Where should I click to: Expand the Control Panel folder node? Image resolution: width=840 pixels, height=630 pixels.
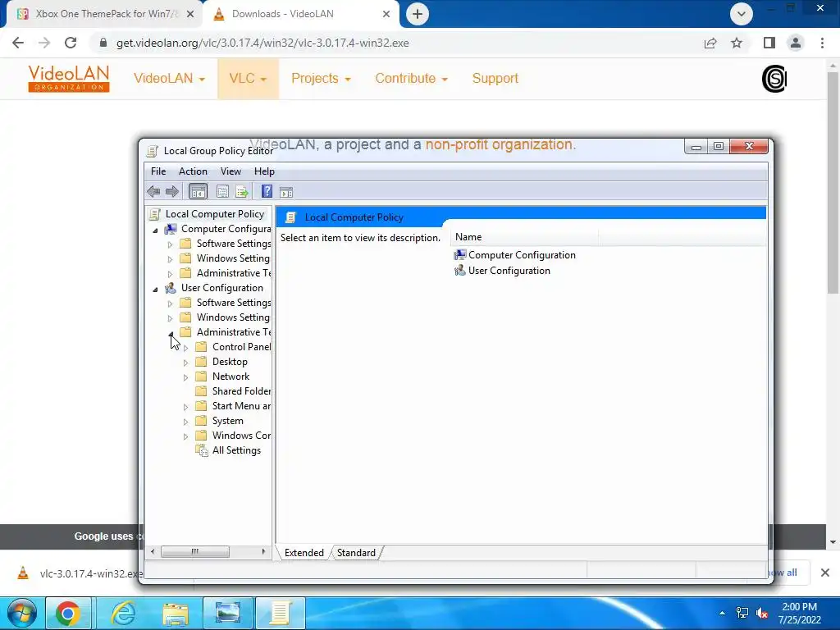(x=186, y=348)
